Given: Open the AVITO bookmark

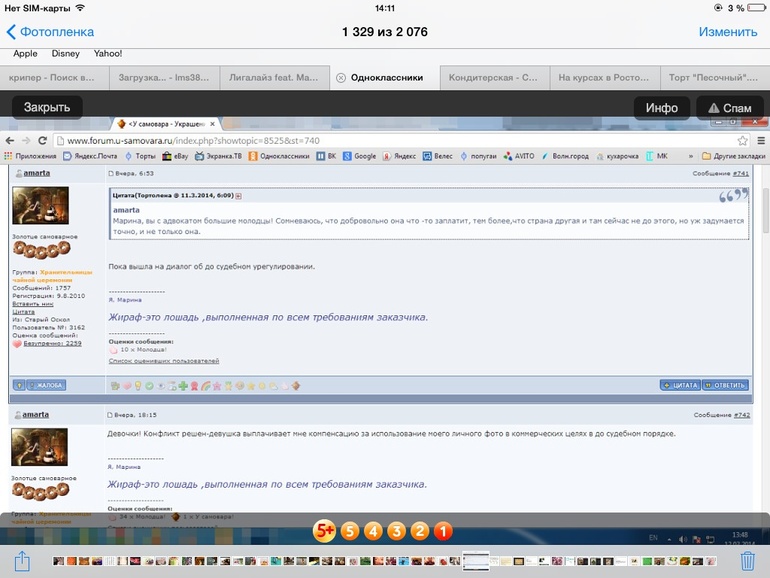Looking at the screenshot, I should (x=519, y=156).
